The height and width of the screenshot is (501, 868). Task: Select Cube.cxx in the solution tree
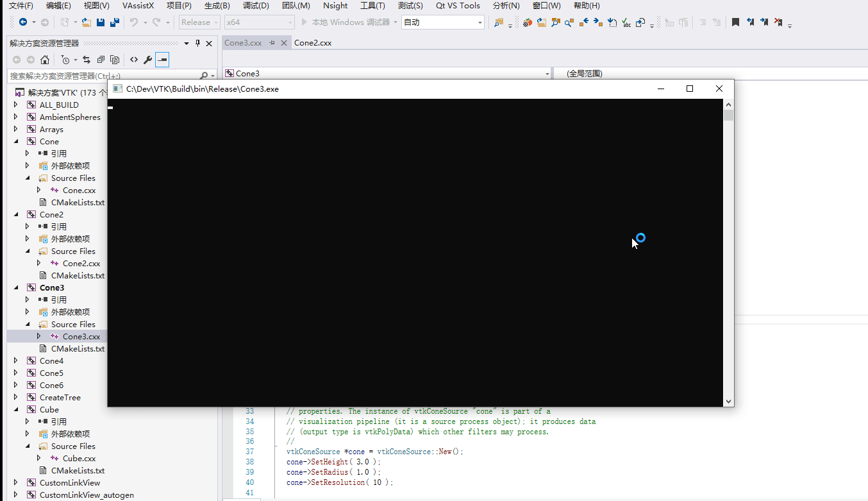click(x=79, y=458)
